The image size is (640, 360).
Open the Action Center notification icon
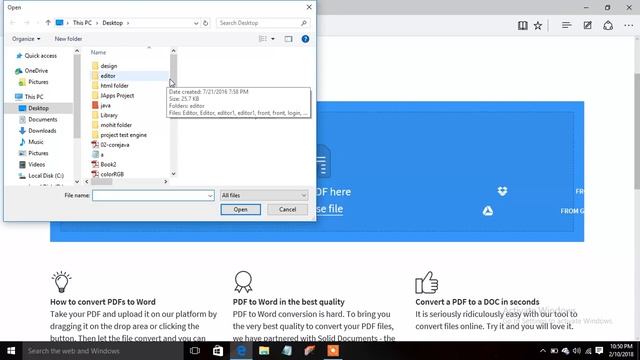599,351
